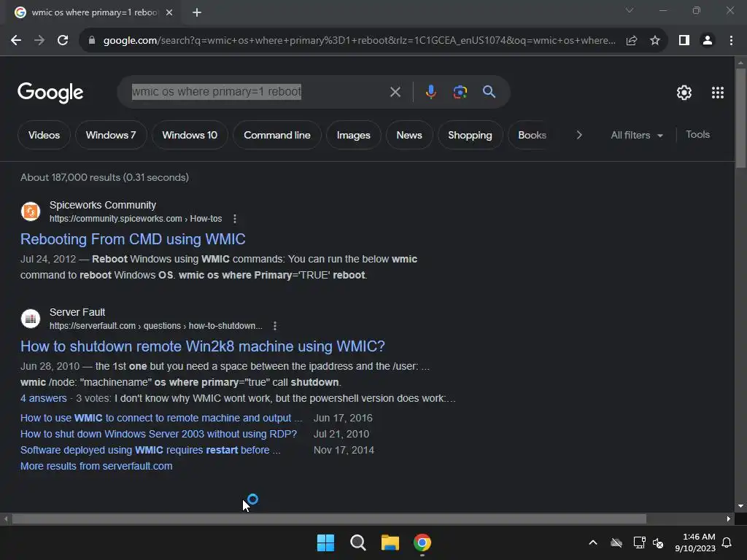Open the Tools options
Image resolution: width=747 pixels, height=560 pixels.
tap(697, 135)
